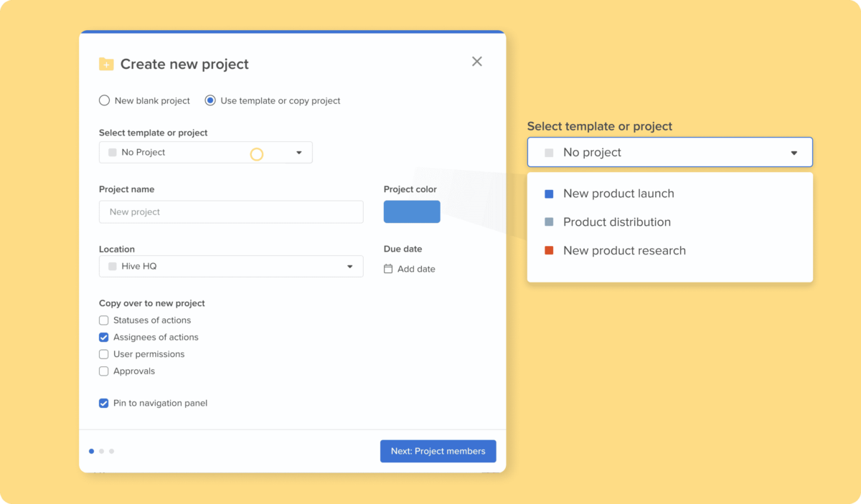
Task: Enable the Statuses of actions checkbox
Action: [x=103, y=320]
